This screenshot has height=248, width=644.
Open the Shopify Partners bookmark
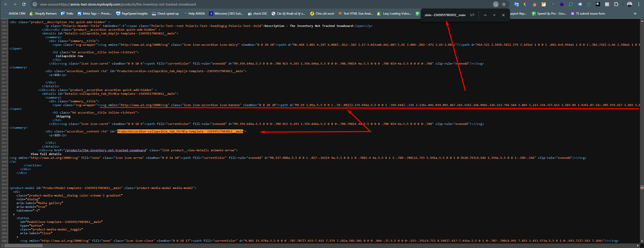[x=43, y=14]
